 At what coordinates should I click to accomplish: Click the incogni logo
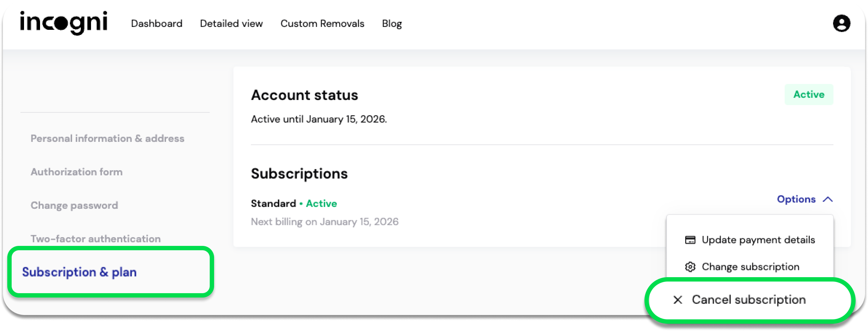(64, 23)
